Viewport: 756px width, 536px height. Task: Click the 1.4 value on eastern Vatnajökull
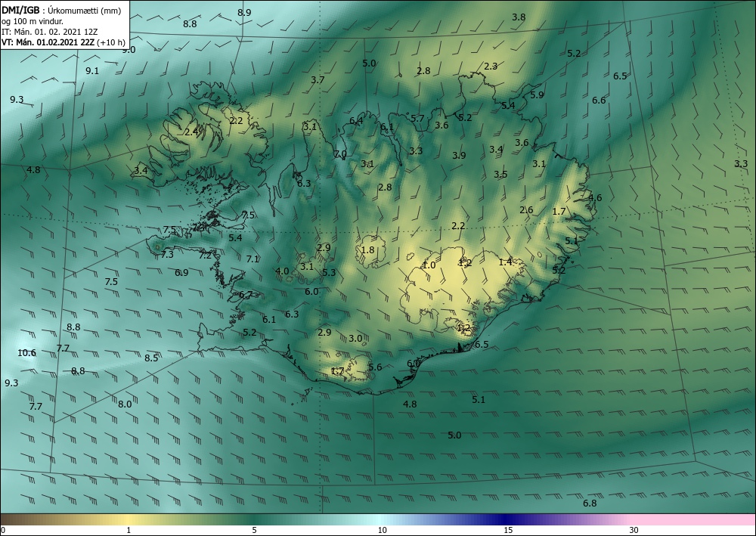(x=505, y=262)
